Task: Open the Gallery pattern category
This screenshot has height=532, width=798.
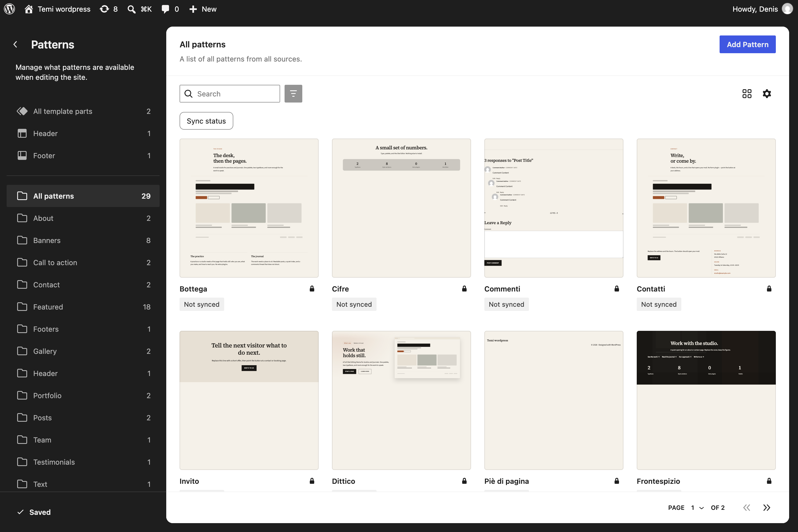Action: click(x=83, y=351)
